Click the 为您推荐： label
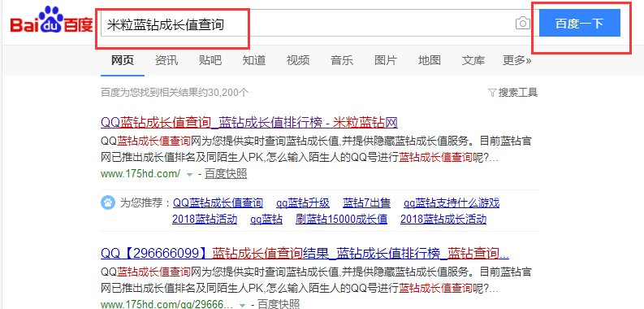 [145, 202]
